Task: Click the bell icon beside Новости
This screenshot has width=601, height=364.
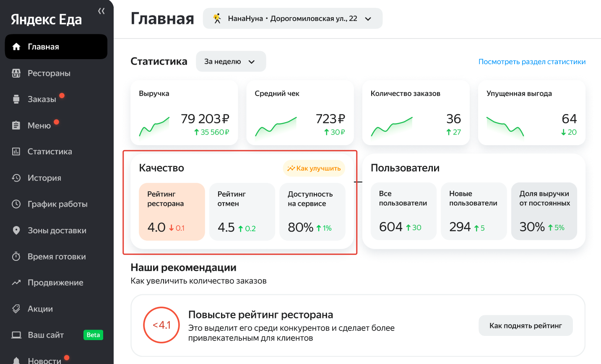Action: (16, 361)
